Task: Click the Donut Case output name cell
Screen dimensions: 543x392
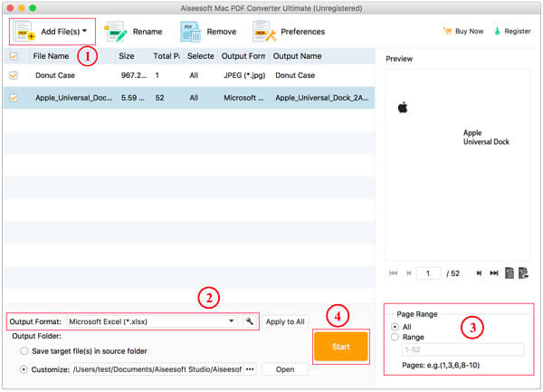Action: pos(295,75)
